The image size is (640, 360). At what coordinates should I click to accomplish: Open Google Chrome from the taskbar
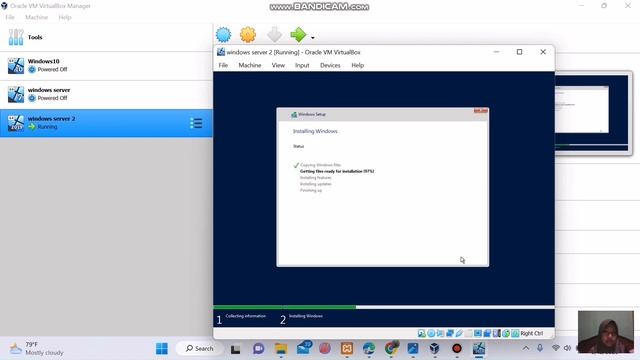391,349
